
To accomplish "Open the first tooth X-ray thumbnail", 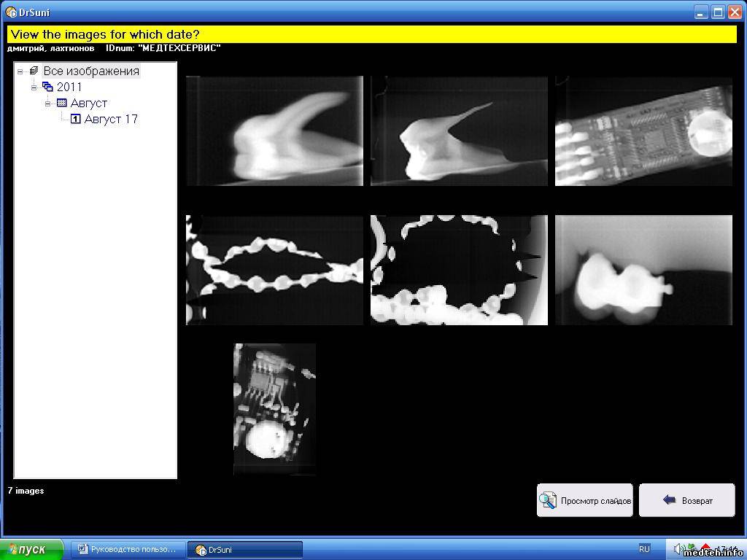I will pos(274,131).
